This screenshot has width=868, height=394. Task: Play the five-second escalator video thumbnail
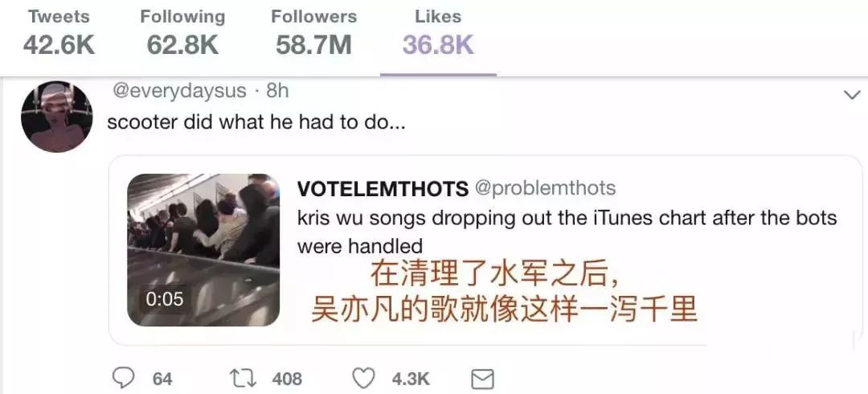203,250
